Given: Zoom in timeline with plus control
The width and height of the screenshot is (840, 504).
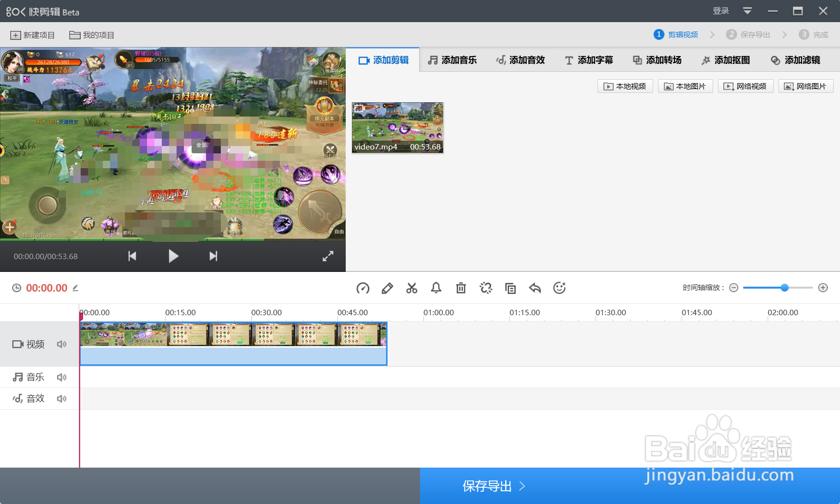Looking at the screenshot, I should tap(822, 288).
